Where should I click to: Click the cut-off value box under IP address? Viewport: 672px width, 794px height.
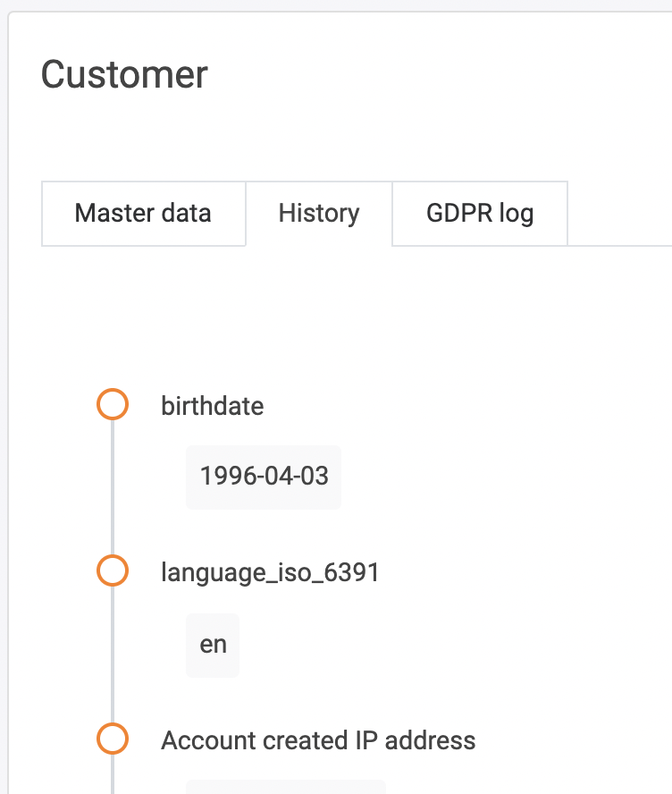[285, 787]
